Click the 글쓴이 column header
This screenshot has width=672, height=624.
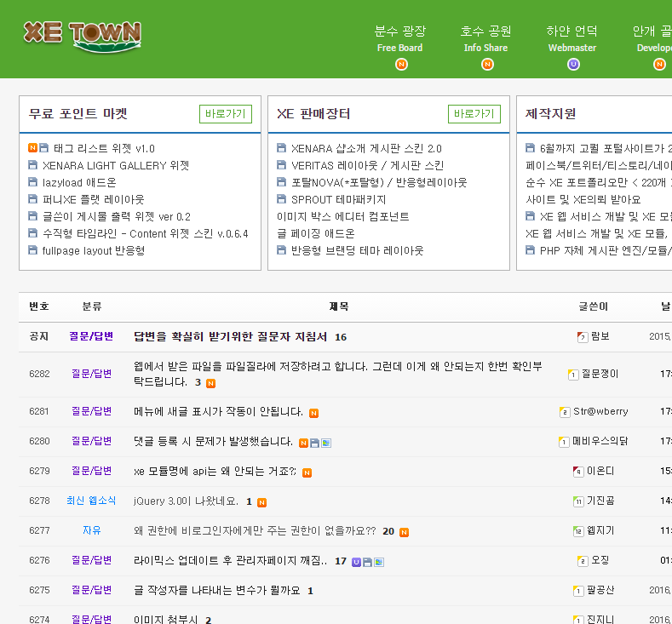[593, 306]
